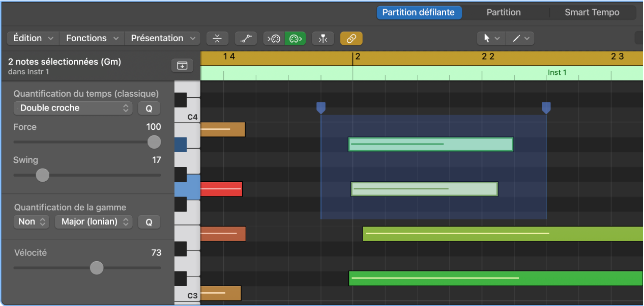Viewport: 644px width, 306px height.
Task: Open the Présentation menu
Action: (x=162, y=38)
